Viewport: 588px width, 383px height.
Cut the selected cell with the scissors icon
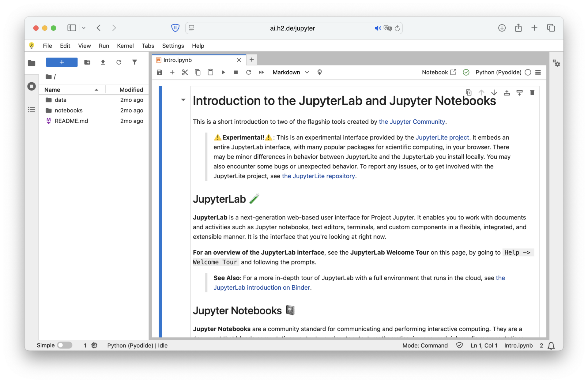[185, 72]
